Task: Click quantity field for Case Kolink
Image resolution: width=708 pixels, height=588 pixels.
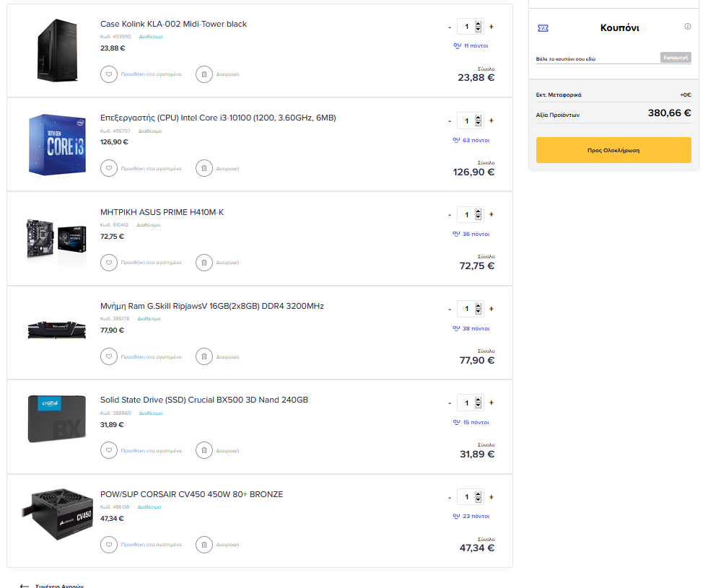Action: pos(470,27)
